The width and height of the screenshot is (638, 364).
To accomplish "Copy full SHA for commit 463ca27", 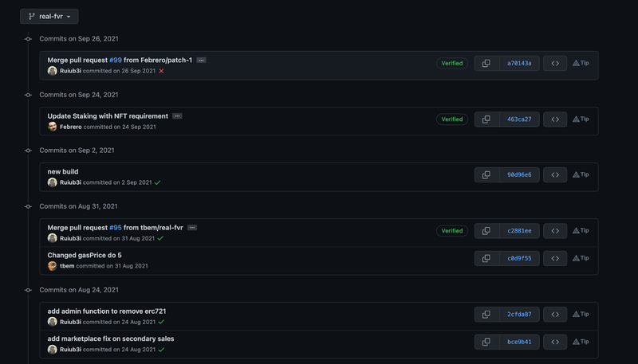I will point(486,119).
